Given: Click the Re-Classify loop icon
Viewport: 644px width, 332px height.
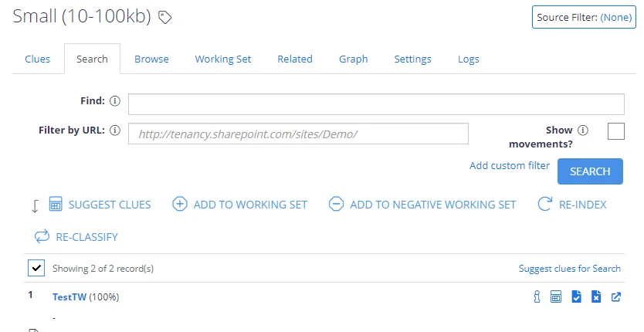Looking at the screenshot, I should click(x=42, y=237).
